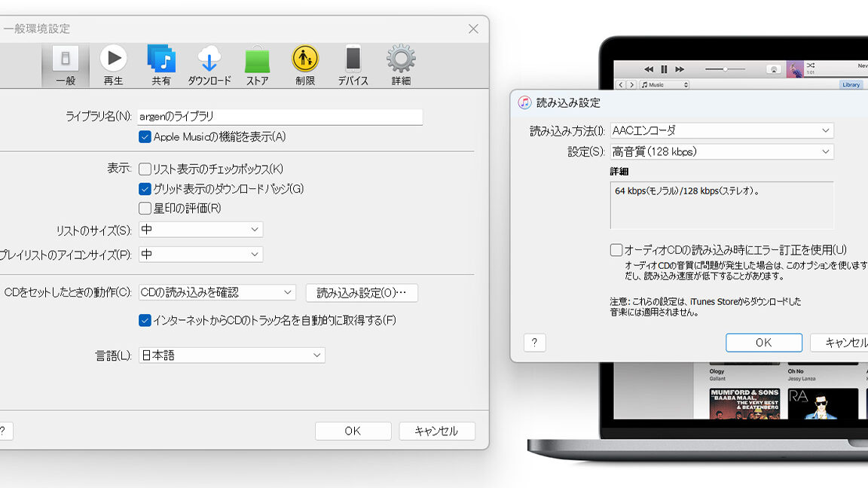
Task: Click OK in the 一般環境設定 dialog
Action: pyautogui.click(x=353, y=431)
